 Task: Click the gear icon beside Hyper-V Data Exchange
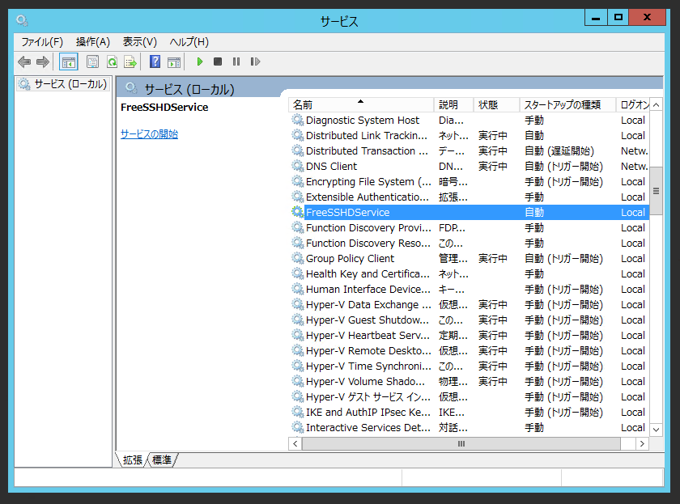pos(297,304)
